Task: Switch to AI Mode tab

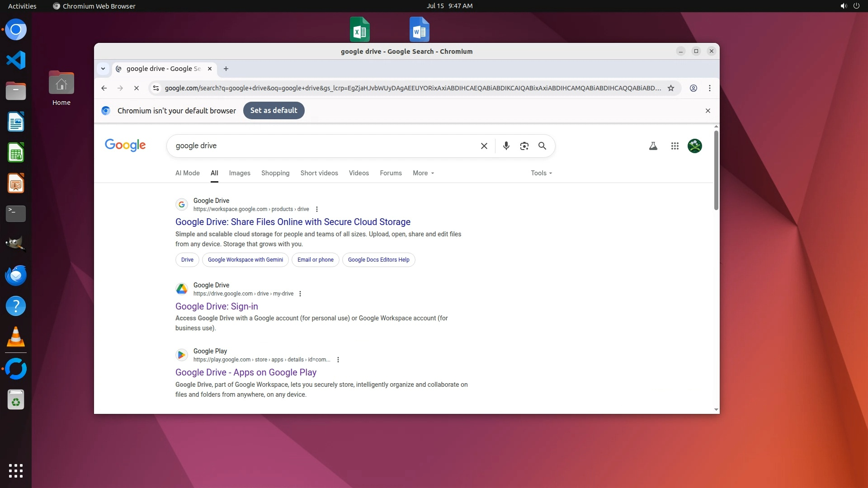Action: pyautogui.click(x=187, y=173)
